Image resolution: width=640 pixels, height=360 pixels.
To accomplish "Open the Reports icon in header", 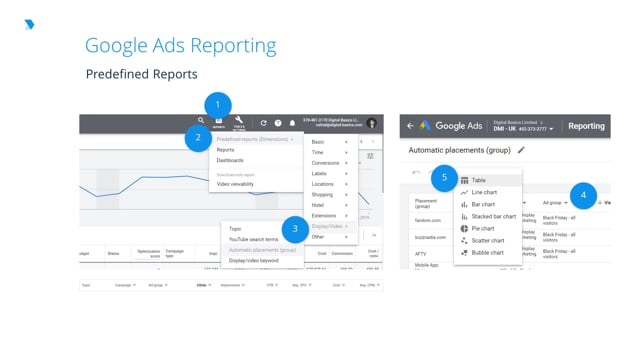I will pos(219,122).
